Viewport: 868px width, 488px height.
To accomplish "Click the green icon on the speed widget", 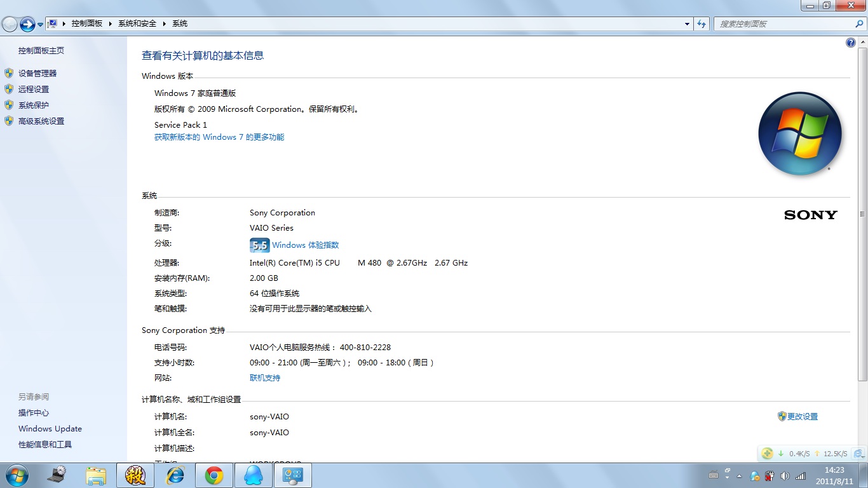I will 768,454.
